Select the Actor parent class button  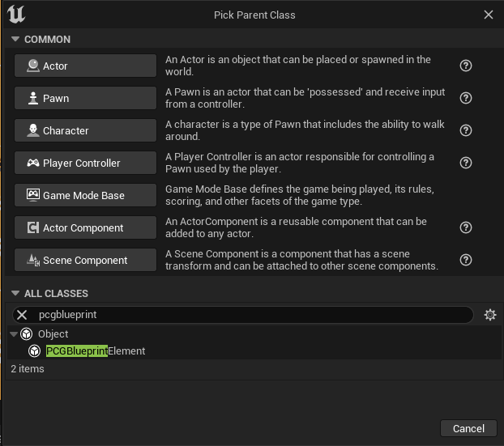pyautogui.click(x=85, y=66)
